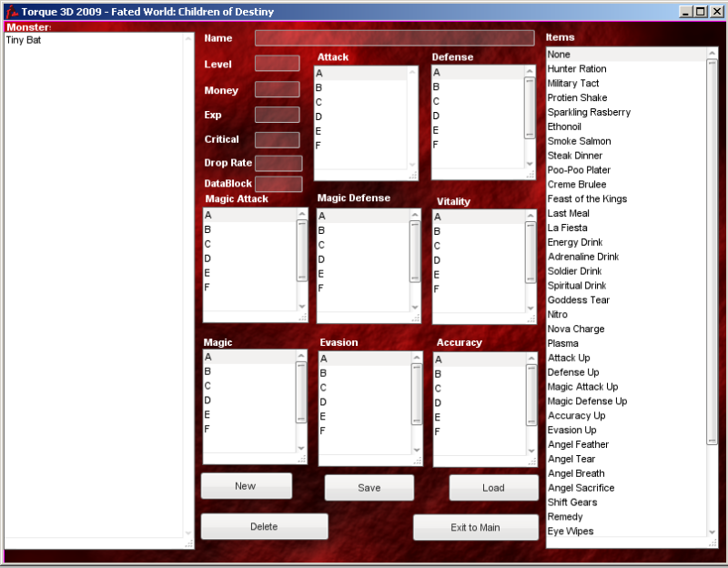The height and width of the screenshot is (568, 728).
Task: Click the Delete button
Action: [x=264, y=525]
